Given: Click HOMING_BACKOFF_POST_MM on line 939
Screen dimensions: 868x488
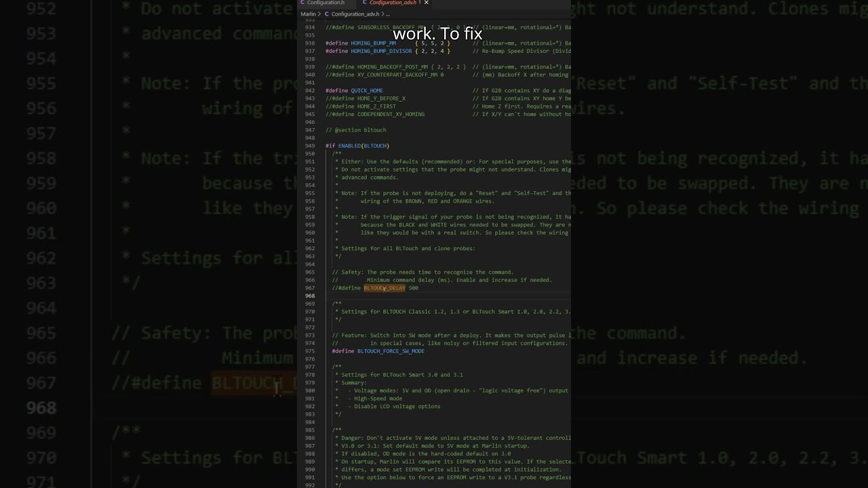Looking at the screenshot, I should pyautogui.click(x=393, y=67).
